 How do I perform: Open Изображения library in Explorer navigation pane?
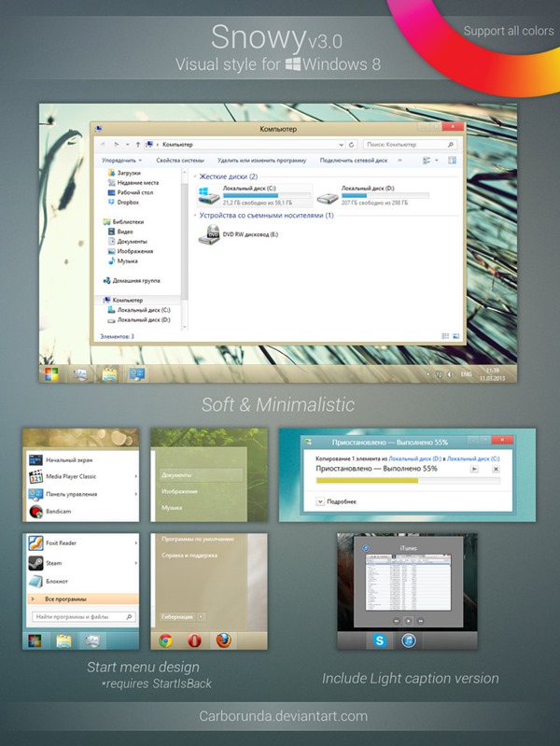pos(131,251)
